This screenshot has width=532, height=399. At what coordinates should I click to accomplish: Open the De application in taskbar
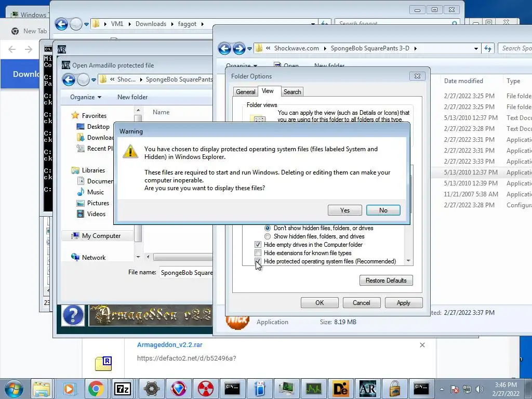coord(341,389)
